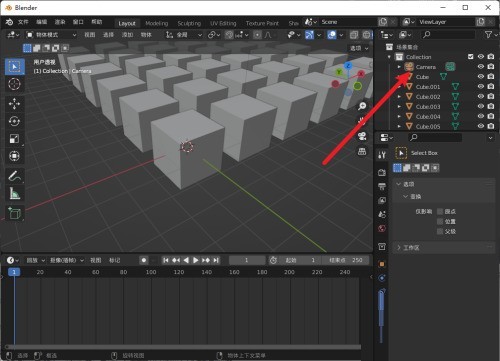500x361 pixels.
Task: Click frame 120 on the timeline ruler
Action: pos(179,272)
